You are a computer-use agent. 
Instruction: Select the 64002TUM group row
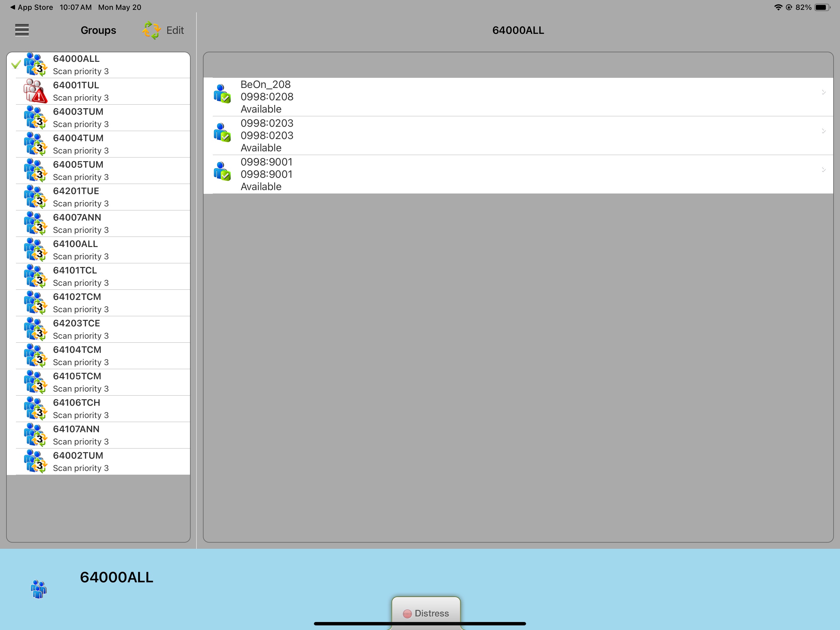point(98,462)
